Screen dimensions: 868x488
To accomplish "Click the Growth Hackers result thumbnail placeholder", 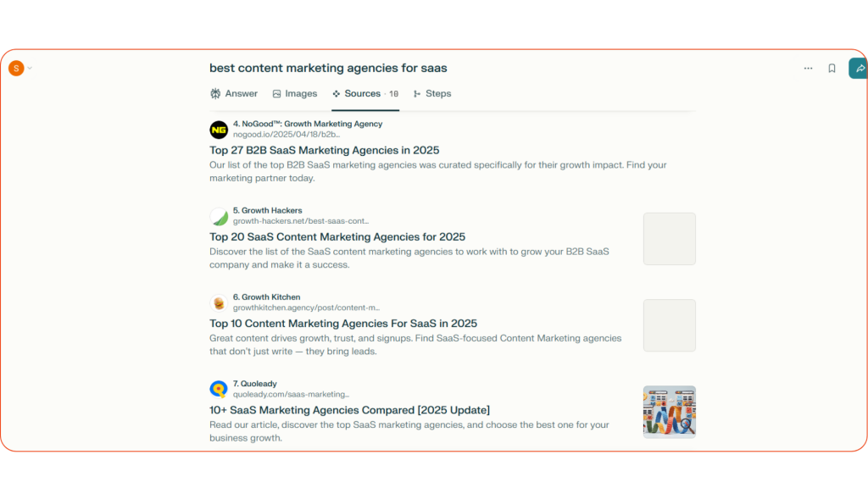I will click(669, 239).
